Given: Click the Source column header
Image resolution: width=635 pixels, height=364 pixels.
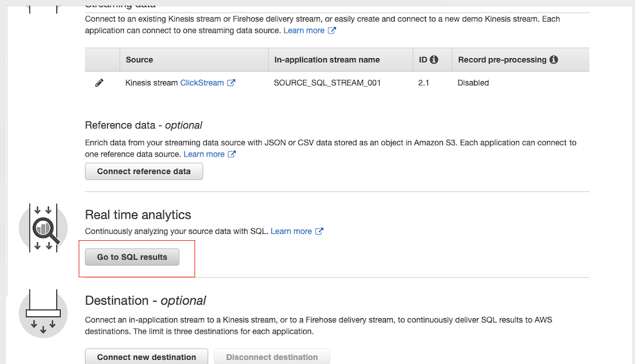Looking at the screenshot, I should [139, 60].
